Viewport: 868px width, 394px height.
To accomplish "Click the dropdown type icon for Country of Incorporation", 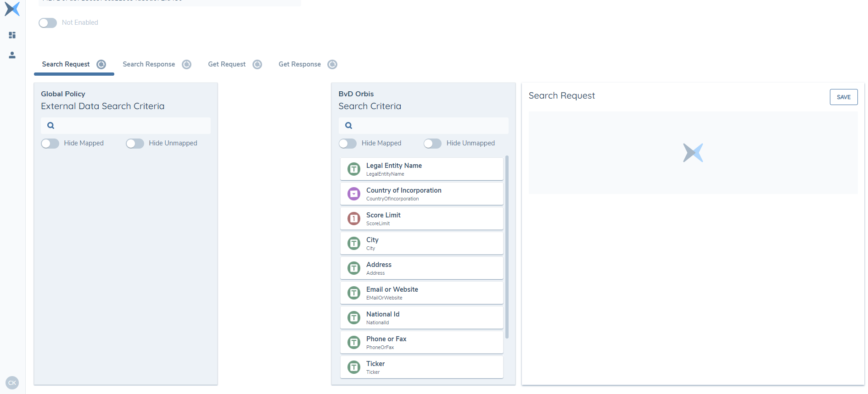I will coord(353,194).
